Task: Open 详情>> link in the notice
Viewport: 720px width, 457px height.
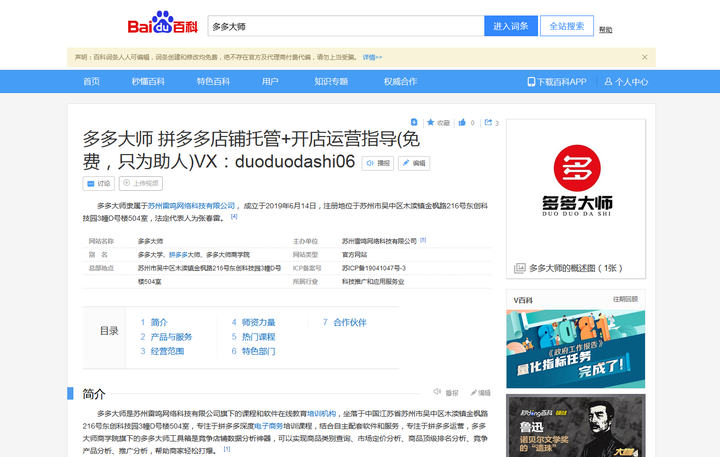Action: tap(372, 57)
